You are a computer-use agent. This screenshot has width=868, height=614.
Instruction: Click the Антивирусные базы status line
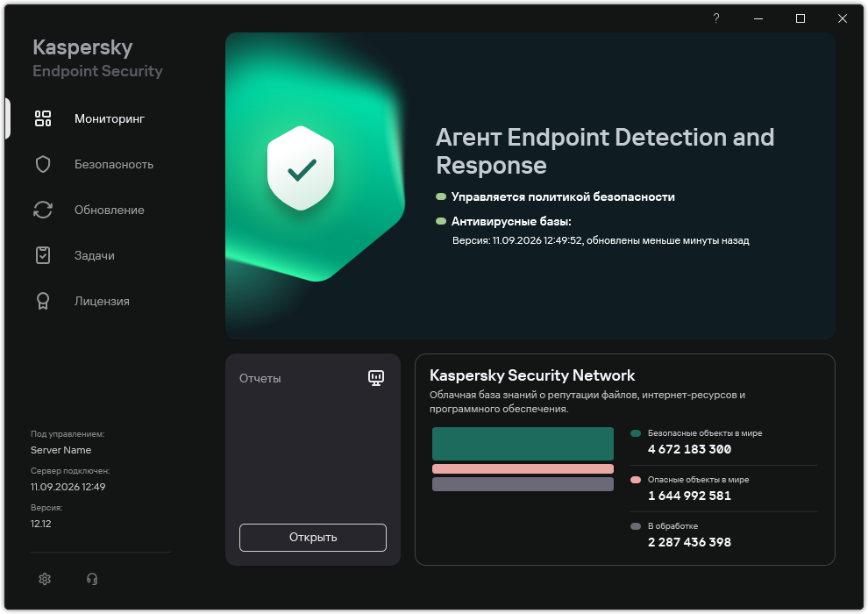(x=511, y=221)
